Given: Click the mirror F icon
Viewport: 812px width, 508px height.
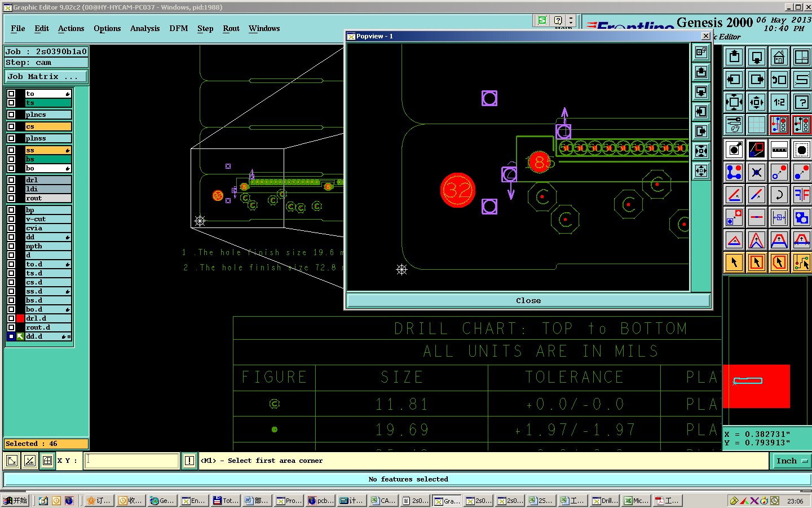Looking at the screenshot, I should coord(801,195).
